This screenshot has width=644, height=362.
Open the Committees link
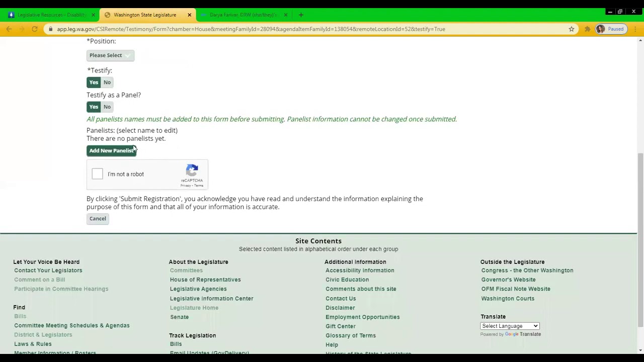tap(186, 270)
